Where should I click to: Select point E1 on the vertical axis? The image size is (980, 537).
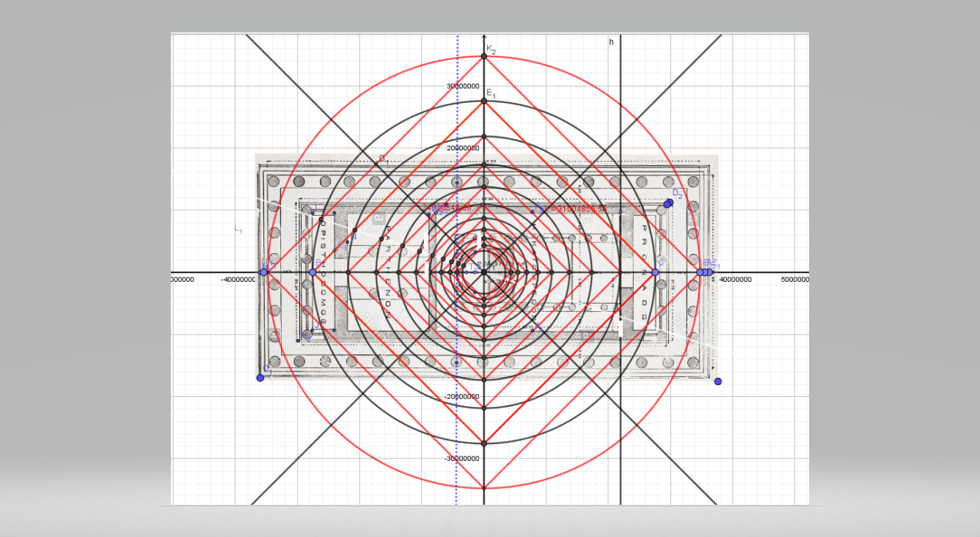coord(484,101)
